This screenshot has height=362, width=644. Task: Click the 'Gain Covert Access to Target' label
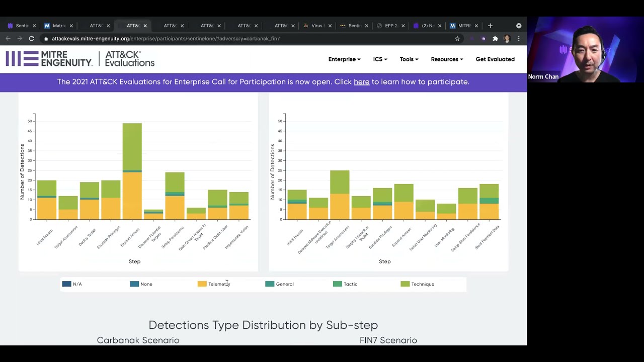193,237
